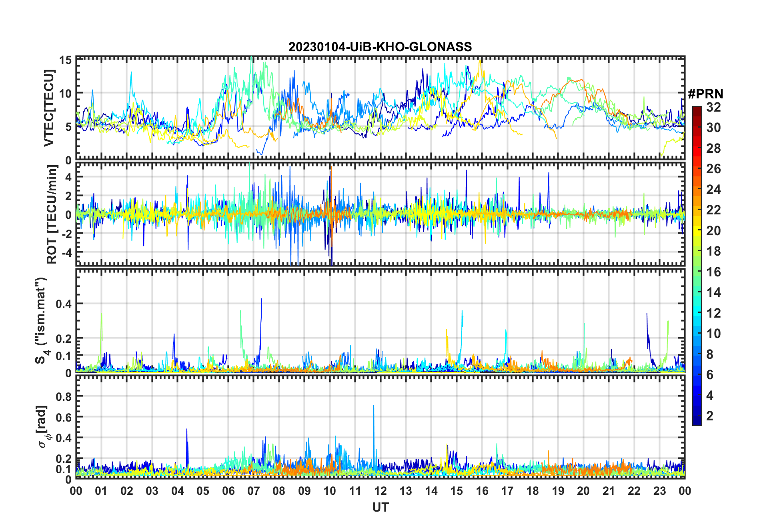Viewport: 761px width, 532px height.
Task: Select the S4 ("ism.mat") y-axis label
Action: click(42, 320)
